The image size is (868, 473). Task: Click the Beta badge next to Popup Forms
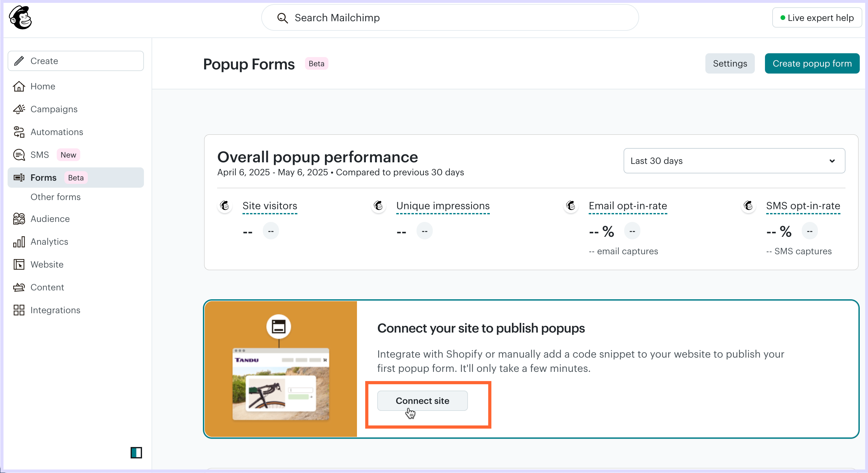click(x=316, y=63)
